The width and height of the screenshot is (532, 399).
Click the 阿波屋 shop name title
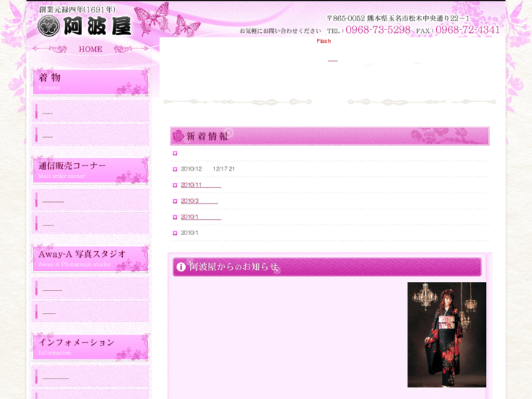[x=97, y=26]
